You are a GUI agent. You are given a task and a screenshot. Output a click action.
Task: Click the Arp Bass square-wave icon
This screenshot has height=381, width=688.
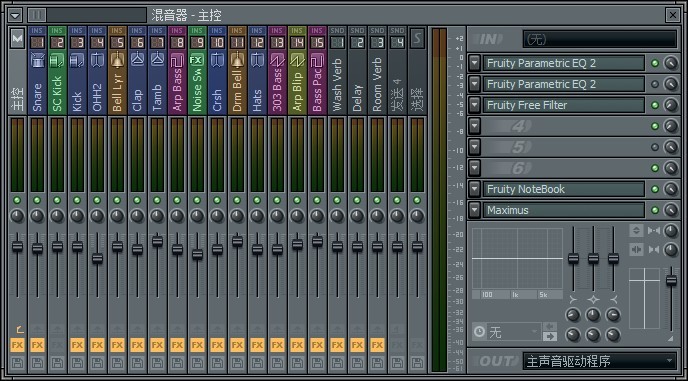pyautogui.click(x=177, y=61)
